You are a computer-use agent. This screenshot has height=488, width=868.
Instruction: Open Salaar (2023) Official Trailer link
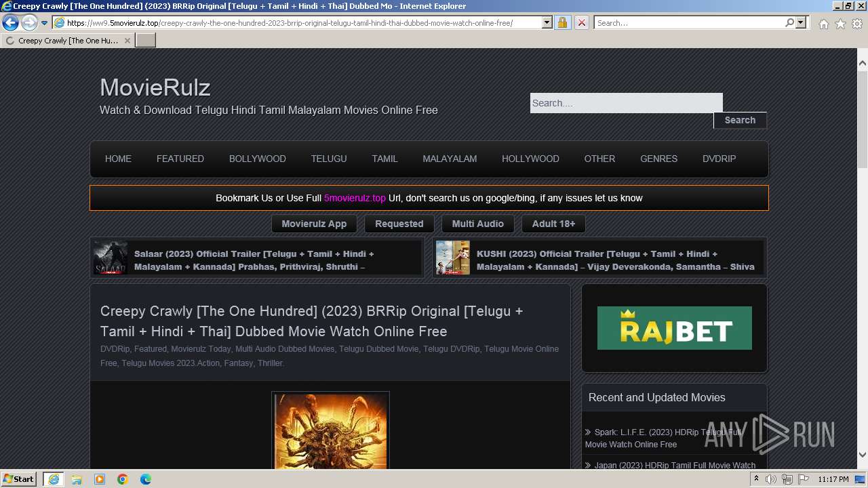254,260
